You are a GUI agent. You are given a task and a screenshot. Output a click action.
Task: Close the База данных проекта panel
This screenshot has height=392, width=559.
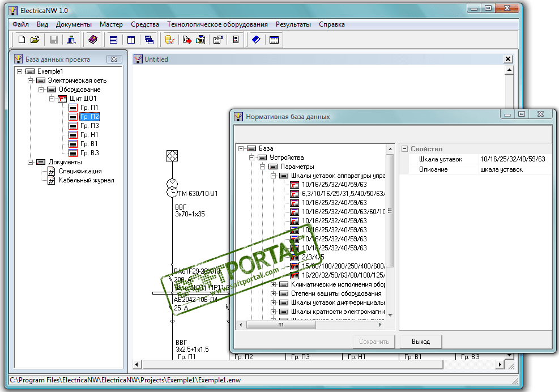[114, 59]
